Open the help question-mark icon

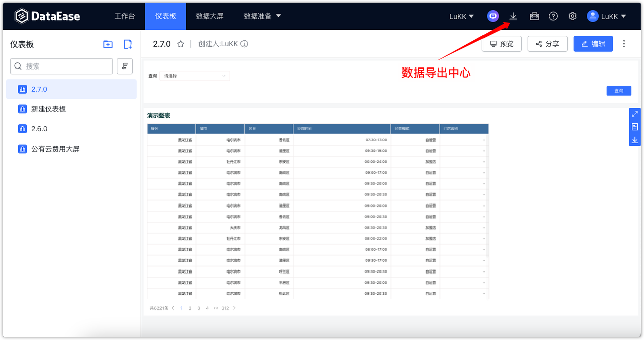pyautogui.click(x=553, y=16)
